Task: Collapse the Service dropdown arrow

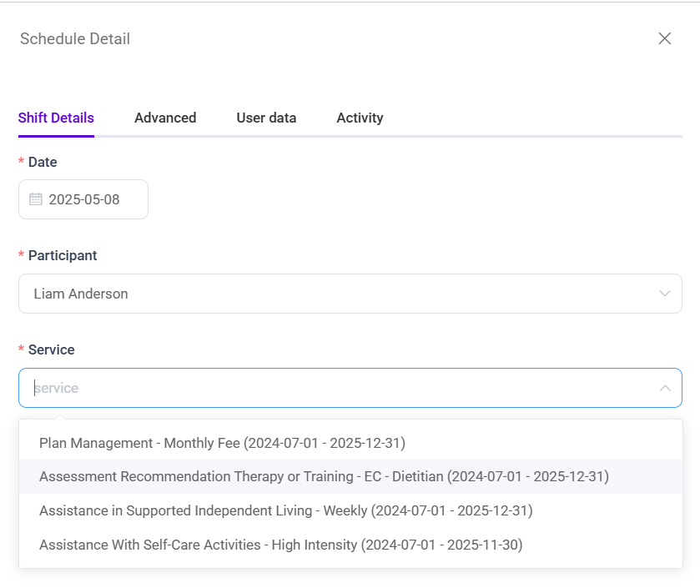Action: click(x=665, y=388)
